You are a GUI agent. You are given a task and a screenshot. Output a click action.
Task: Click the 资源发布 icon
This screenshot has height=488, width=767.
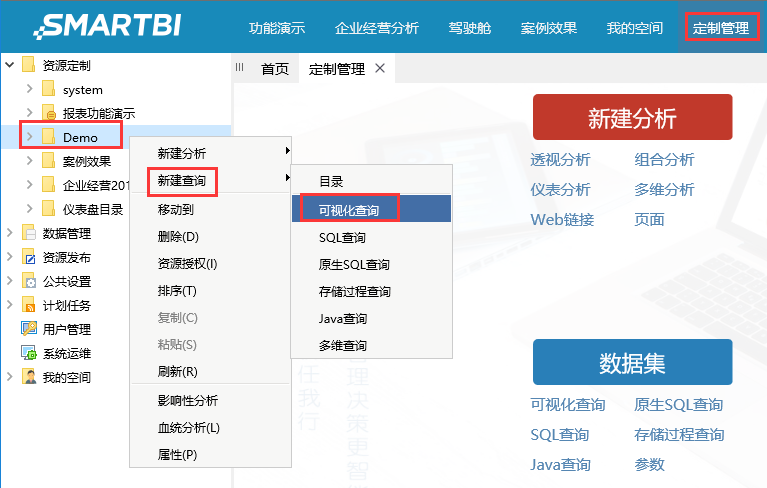click(x=29, y=257)
